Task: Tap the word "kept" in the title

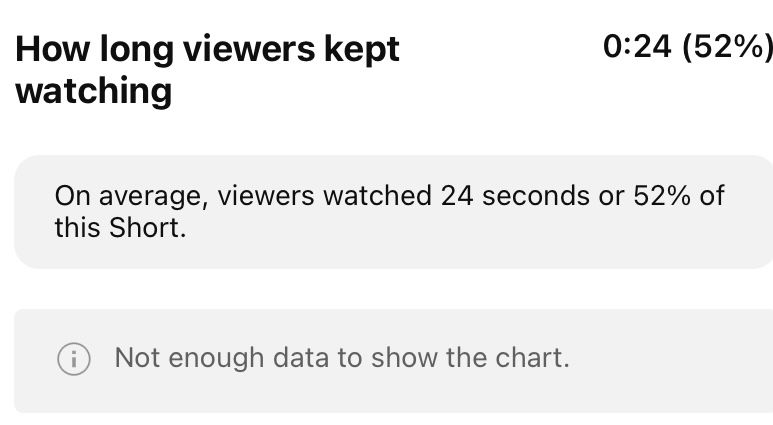Action: 365,49
